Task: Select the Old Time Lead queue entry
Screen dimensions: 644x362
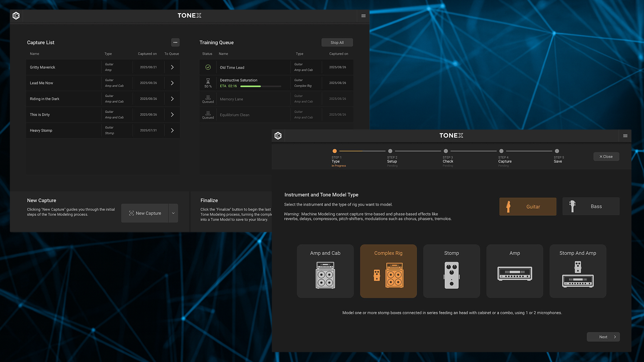Action: pyautogui.click(x=276, y=67)
